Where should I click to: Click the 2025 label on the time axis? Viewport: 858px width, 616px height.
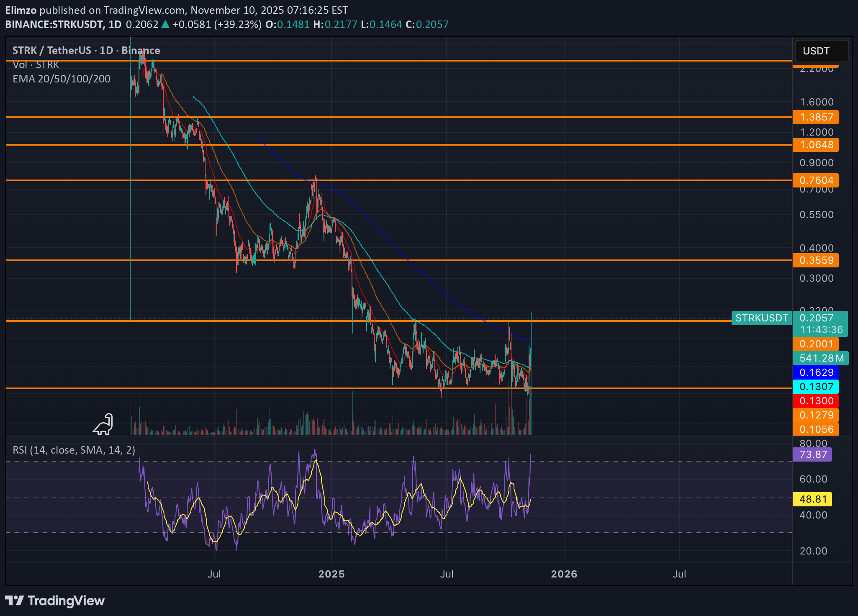coord(332,574)
